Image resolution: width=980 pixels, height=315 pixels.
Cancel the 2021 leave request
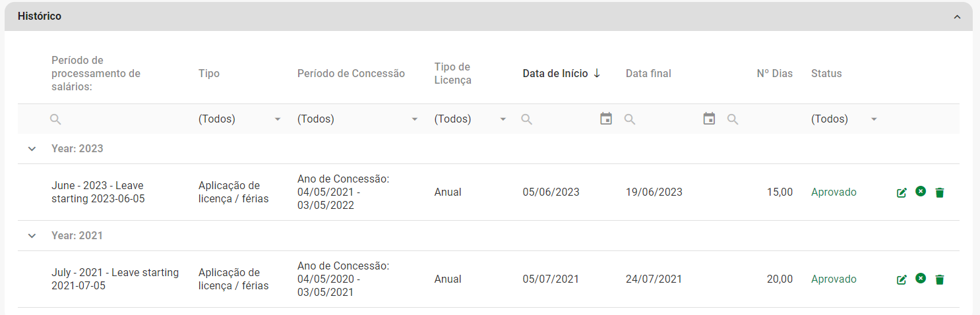[x=921, y=279]
